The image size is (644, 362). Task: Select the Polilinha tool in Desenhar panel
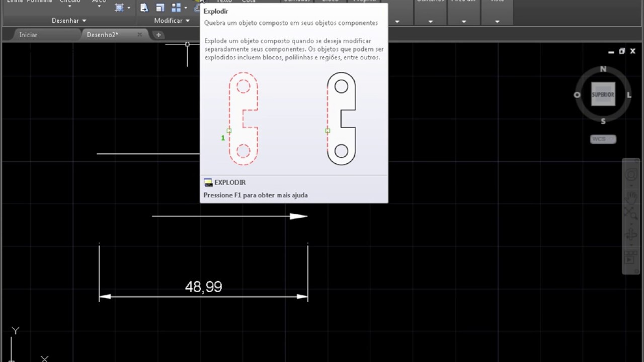[x=39, y=2]
